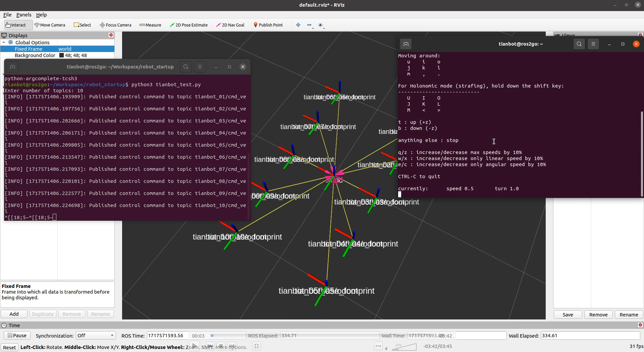Screen dimensions: 644x352
Task: Open the Panels menu
Action: tap(24, 15)
